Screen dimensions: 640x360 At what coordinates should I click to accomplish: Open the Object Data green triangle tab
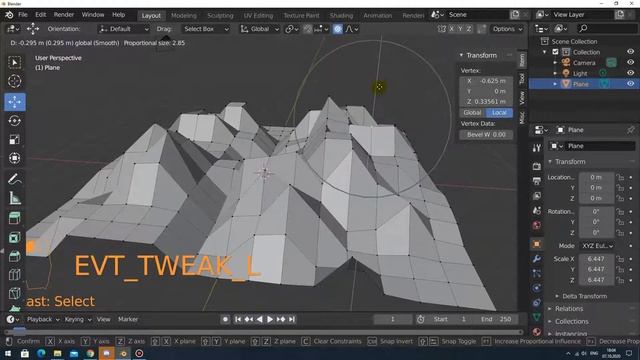click(537, 317)
